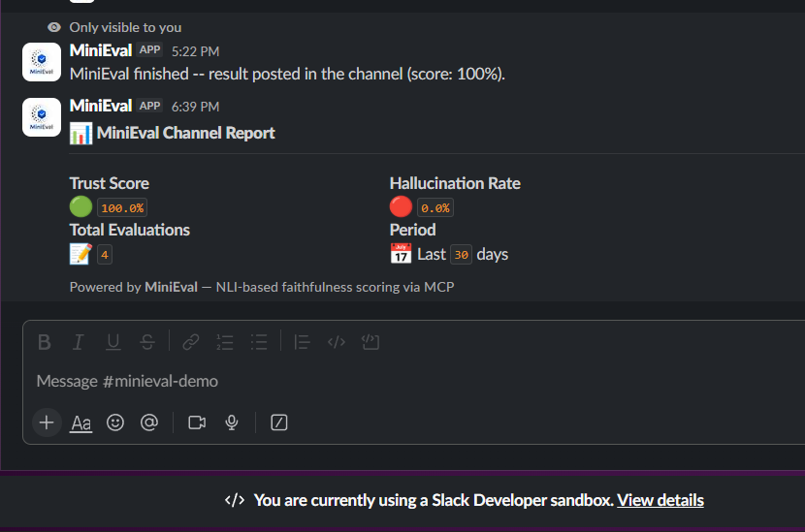This screenshot has width=805, height=532.
Task: Click the Period label
Action: point(413,230)
